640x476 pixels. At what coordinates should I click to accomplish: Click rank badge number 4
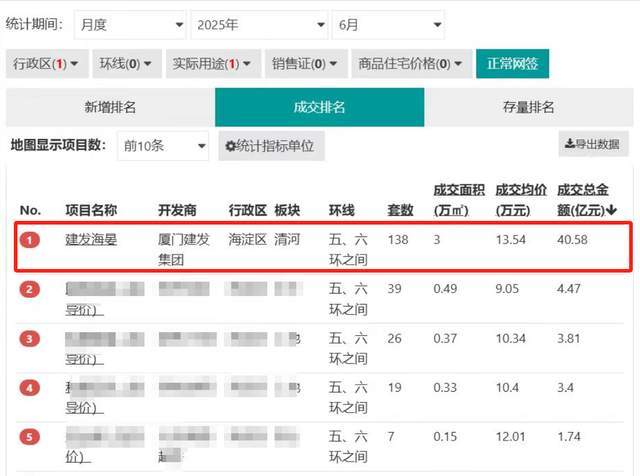(x=30, y=387)
